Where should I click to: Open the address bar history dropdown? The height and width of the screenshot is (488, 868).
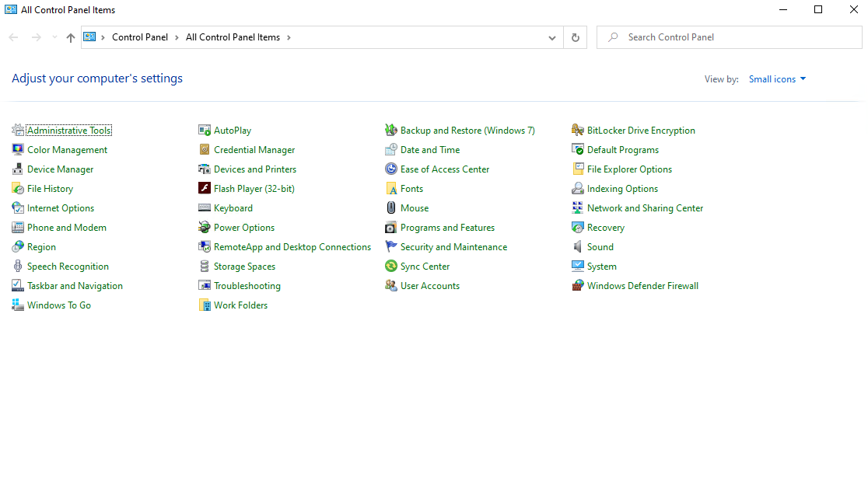coord(552,37)
